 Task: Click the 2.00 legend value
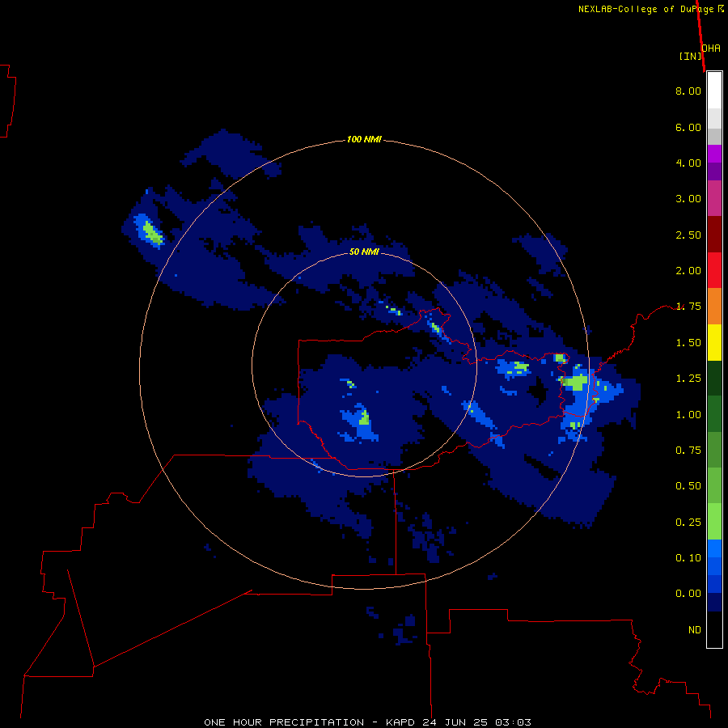(x=688, y=271)
